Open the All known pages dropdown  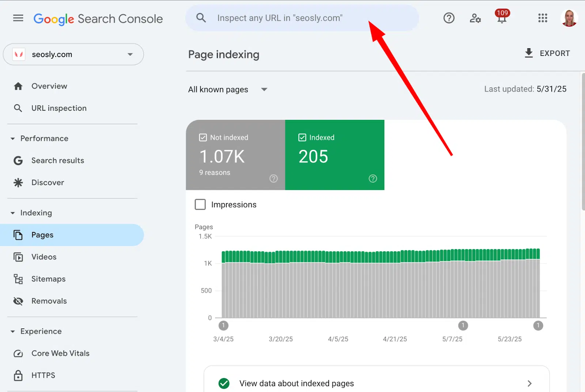tap(227, 89)
